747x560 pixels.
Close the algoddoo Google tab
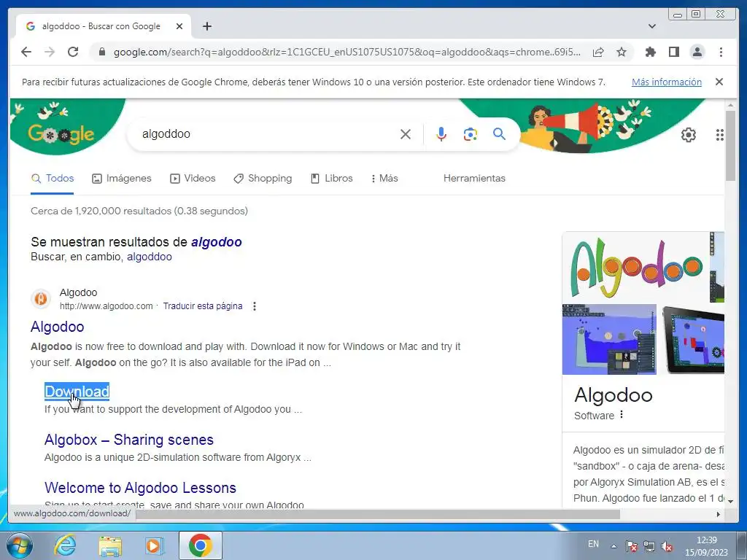pyautogui.click(x=179, y=26)
